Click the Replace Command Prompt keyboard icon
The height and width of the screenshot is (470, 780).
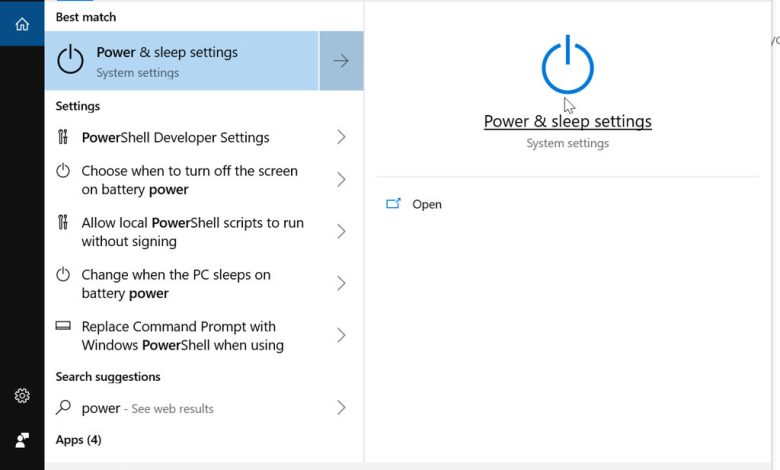[x=63, y=326]
